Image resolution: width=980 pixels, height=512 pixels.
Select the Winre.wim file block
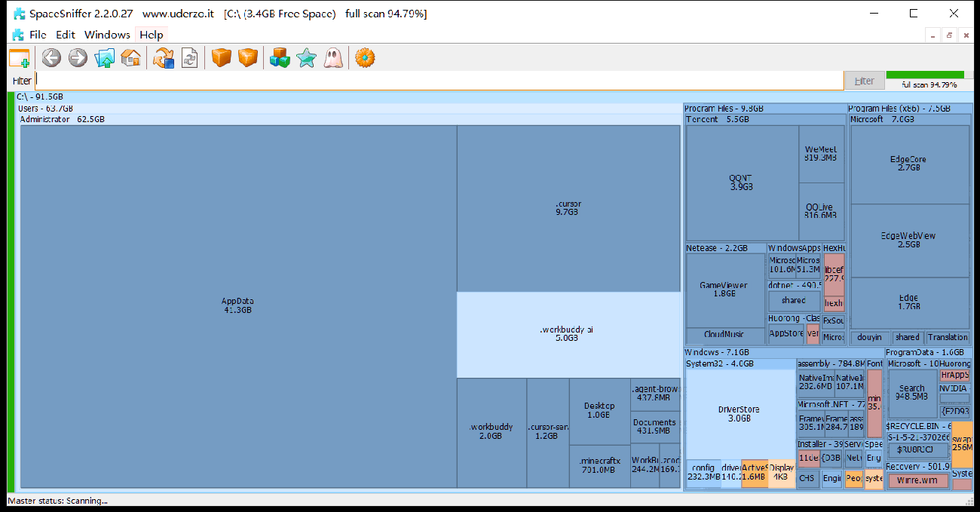[917, 480]
